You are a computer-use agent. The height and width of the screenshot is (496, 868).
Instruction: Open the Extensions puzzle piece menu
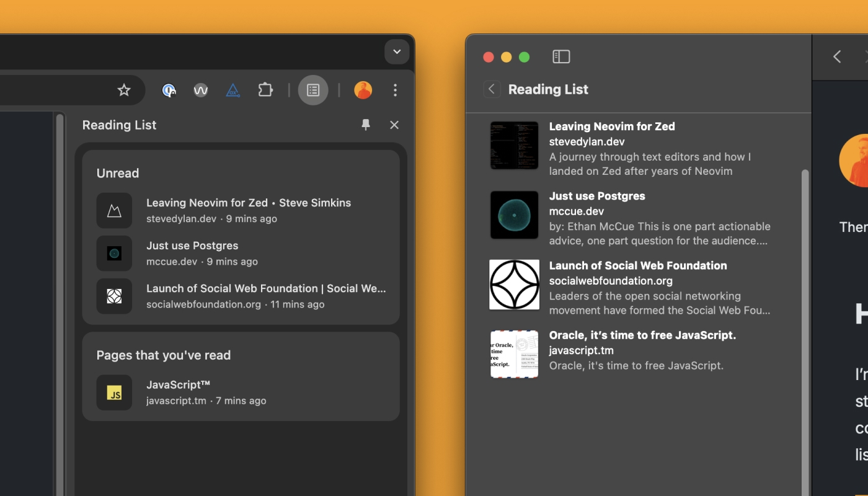(x=265, y=90)
